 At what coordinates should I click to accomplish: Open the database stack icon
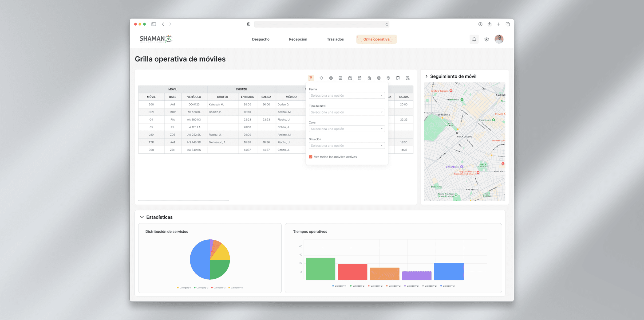[x=379, y=78]
